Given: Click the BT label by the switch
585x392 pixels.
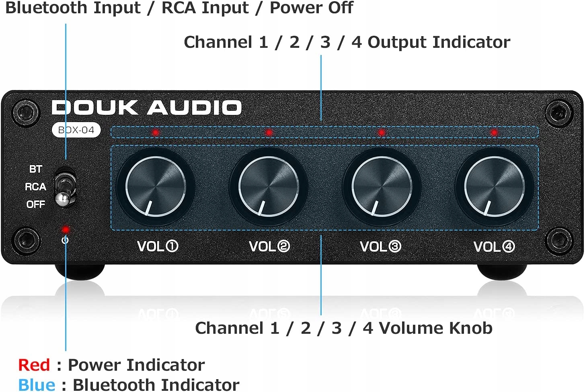Looking at the screenshot, I should [x=36, y=169].
